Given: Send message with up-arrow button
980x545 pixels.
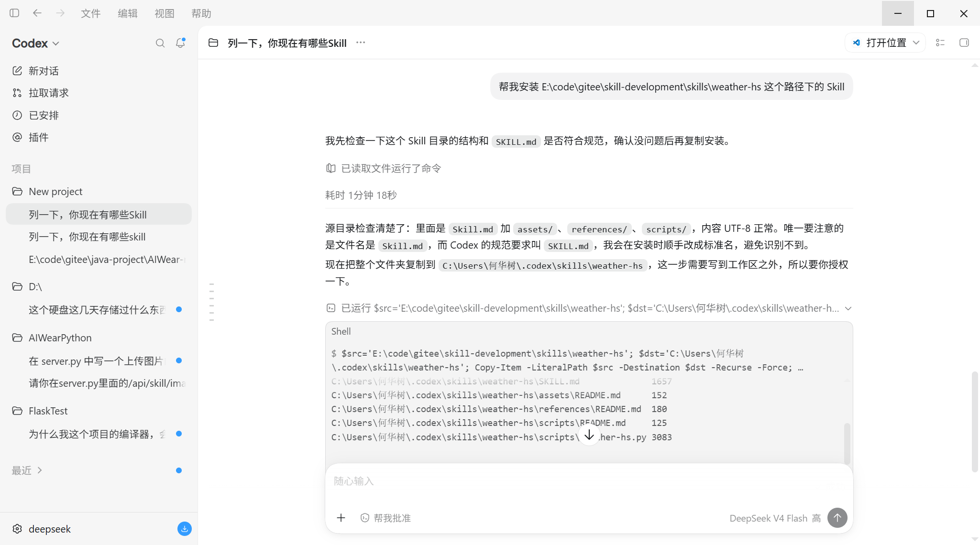Looking at the screenshot, I should point(837,518).
